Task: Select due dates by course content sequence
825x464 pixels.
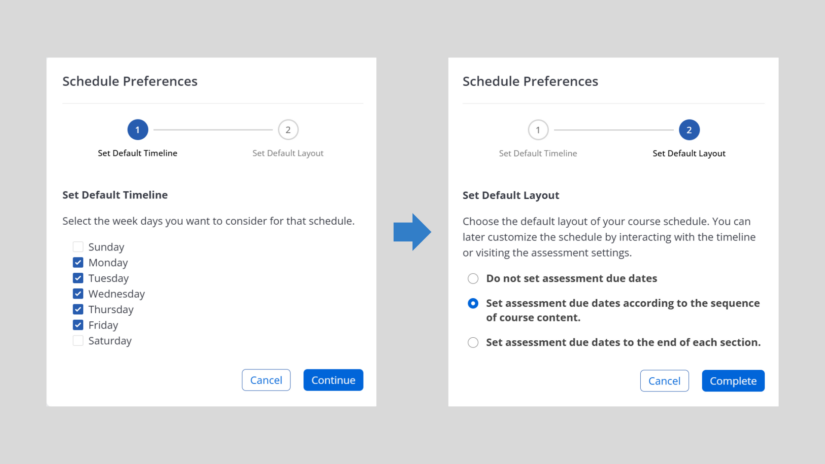Action: click(474, 303)
